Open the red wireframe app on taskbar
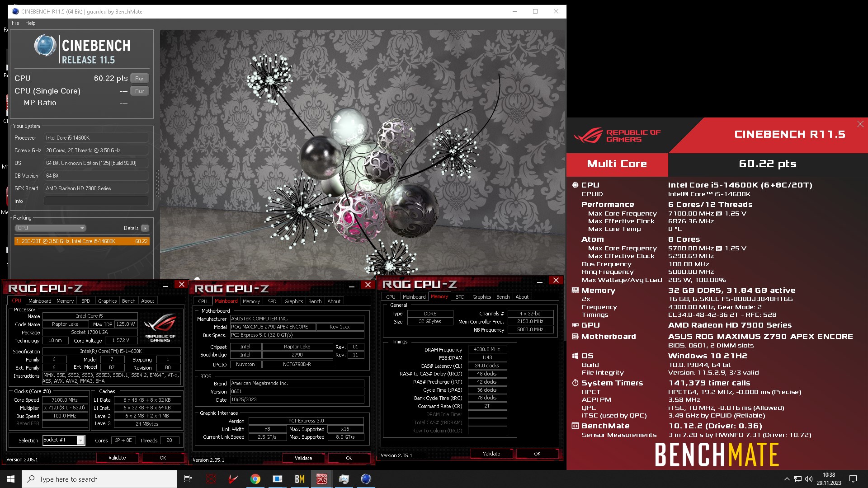Screen dimensions: 868x488 coord(211,479)
